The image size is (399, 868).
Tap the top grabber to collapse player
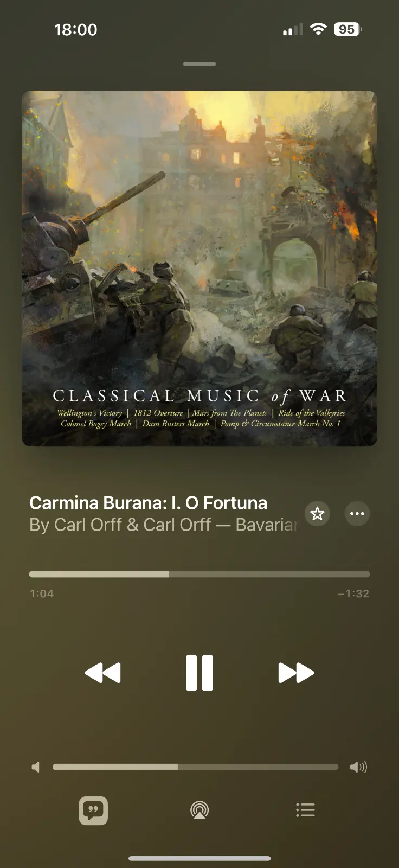point(200,64)
